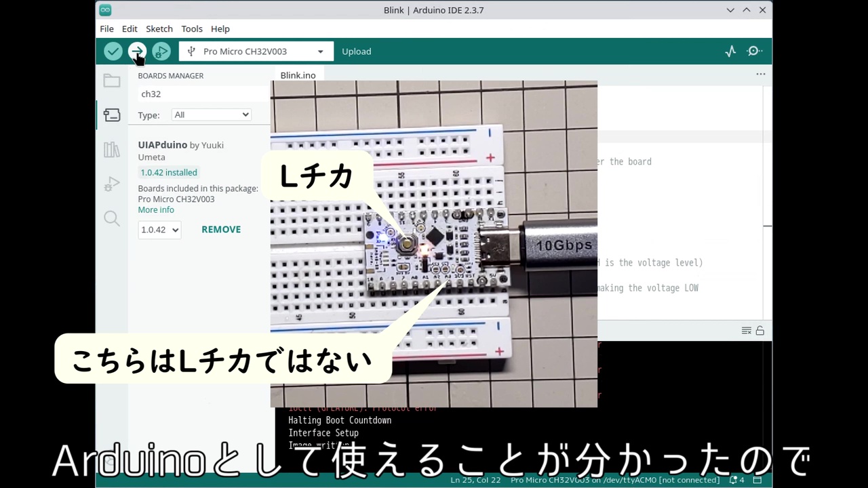
Task: Open the Serial Monitor
Action: [754, 52]
